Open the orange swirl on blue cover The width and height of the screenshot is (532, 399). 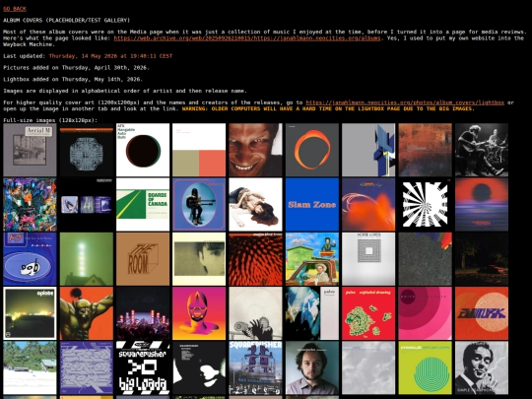pyautogui.click(x=368, y=205)
